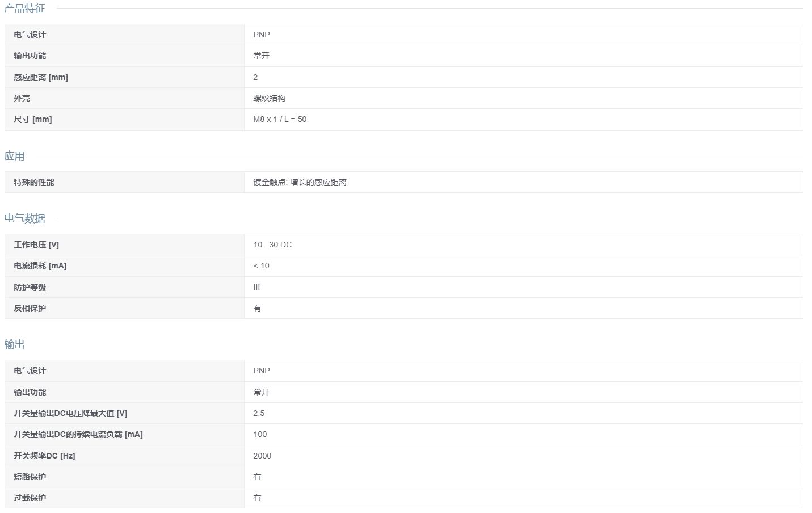Viewport: 812px width, 513px height.
Task: Click the 应用 section heading
Action: [14, 156]
